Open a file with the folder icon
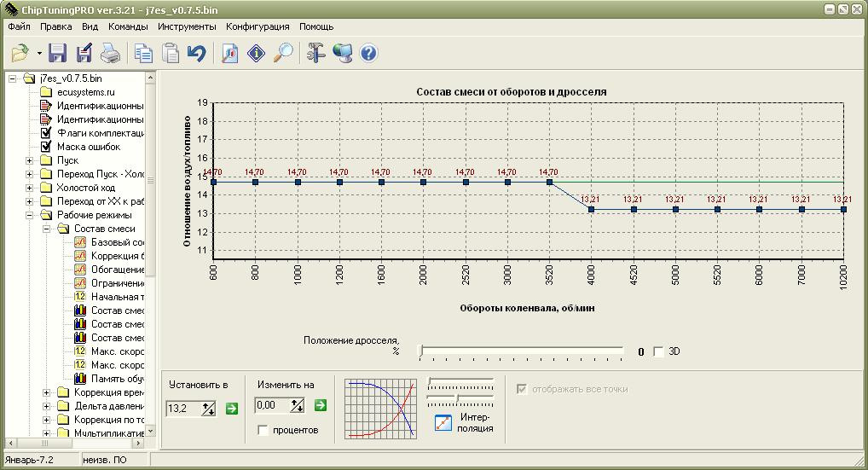Image resolution: width=868 pixels, height=470 pixels. pyautogui.click(x=20, y=53)
